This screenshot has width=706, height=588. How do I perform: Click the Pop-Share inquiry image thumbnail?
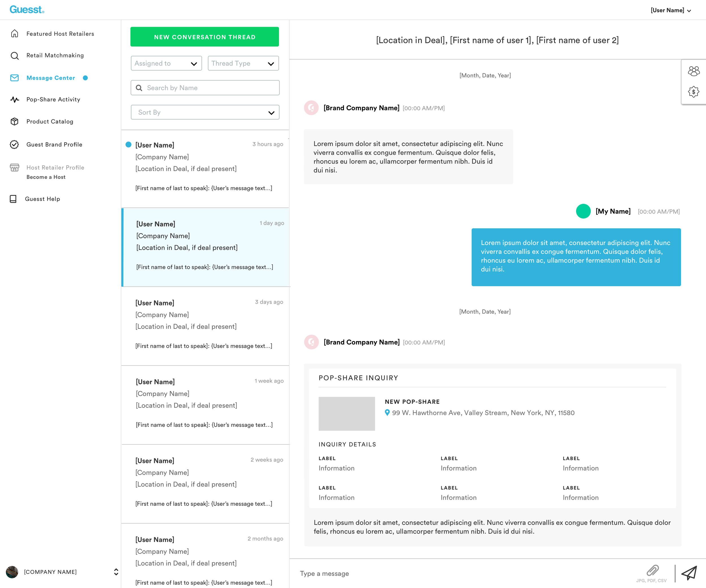347,414
